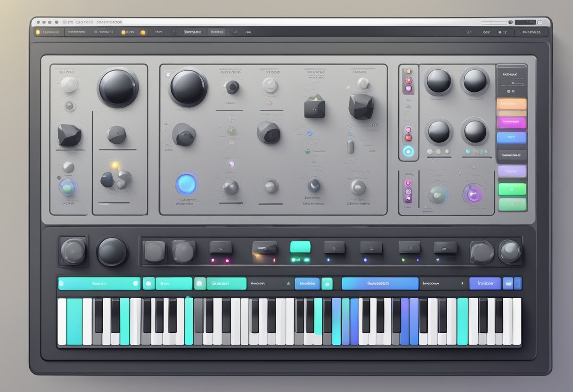The width and height of the screenshot is (573, 392).
Task: Open the orange preset bar in the right sidebar
Action: pyautogui.click(x=512, y=103)
